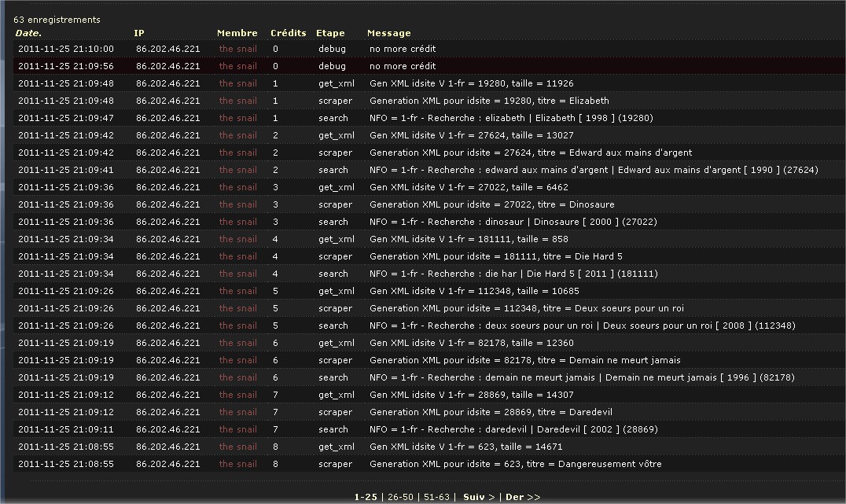846x504 pixels.
Task: Jump to last page via Der >>
Action: pyautogui.click(x=523, y=497)
